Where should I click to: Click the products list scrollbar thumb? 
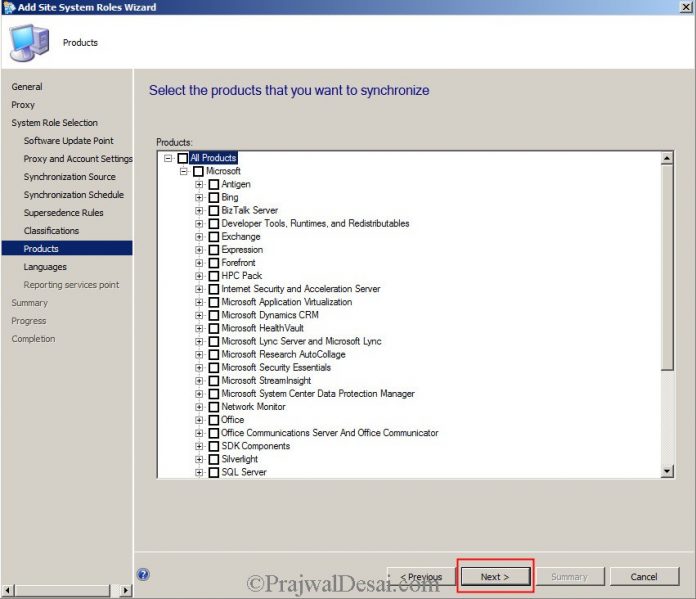[667, 267]
